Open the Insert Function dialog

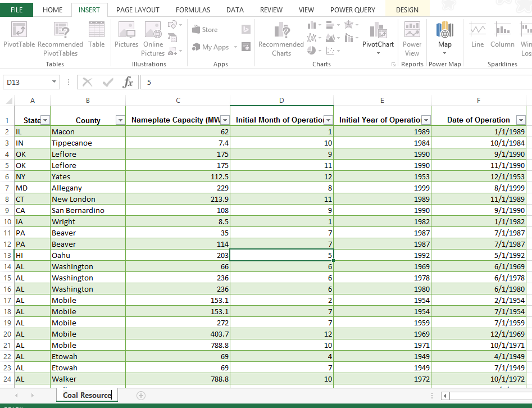(x=128, y=81)
